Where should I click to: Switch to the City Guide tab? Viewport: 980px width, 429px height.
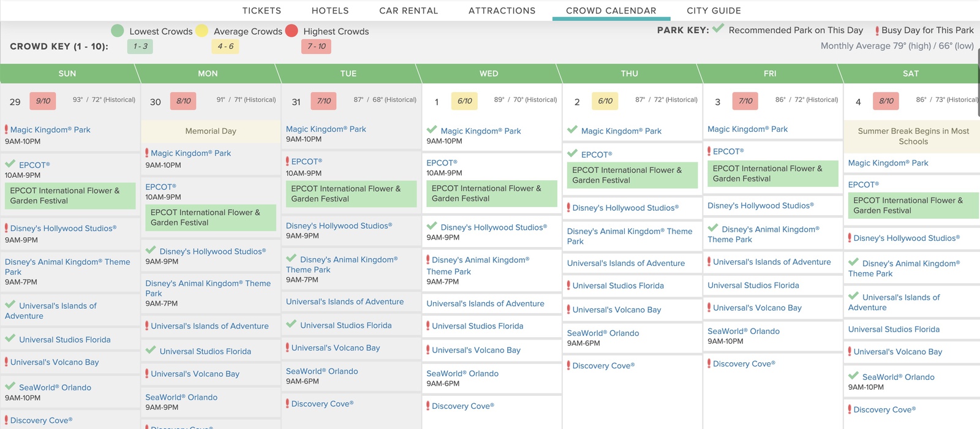[714, 10]
